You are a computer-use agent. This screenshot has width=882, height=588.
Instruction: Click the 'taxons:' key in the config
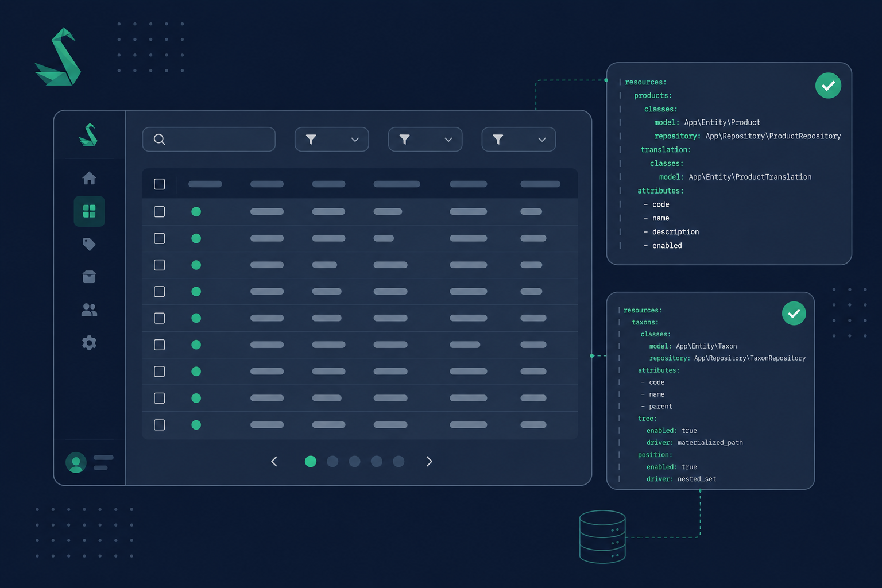tap(645, 323)
